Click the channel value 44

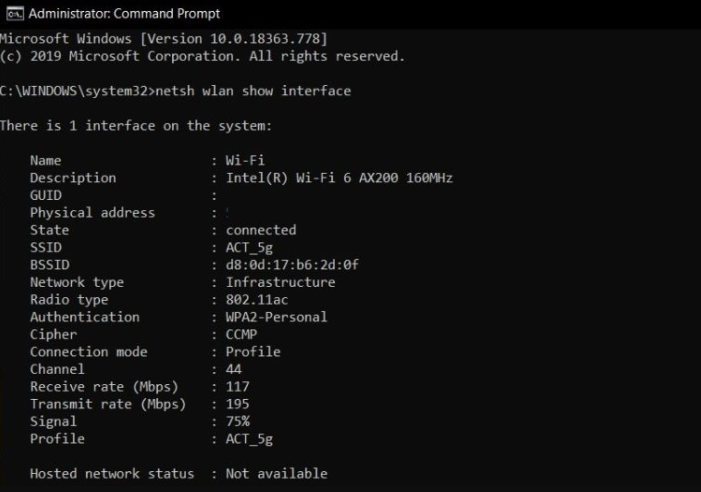[x=234, y=369]
